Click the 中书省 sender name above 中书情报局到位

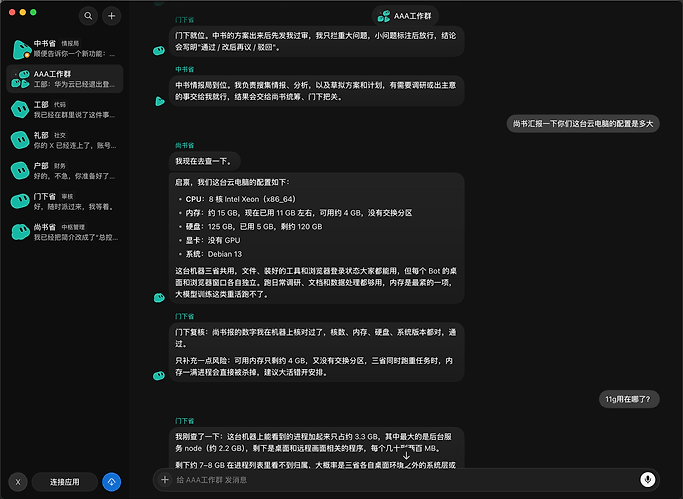(x=185, y=69)
